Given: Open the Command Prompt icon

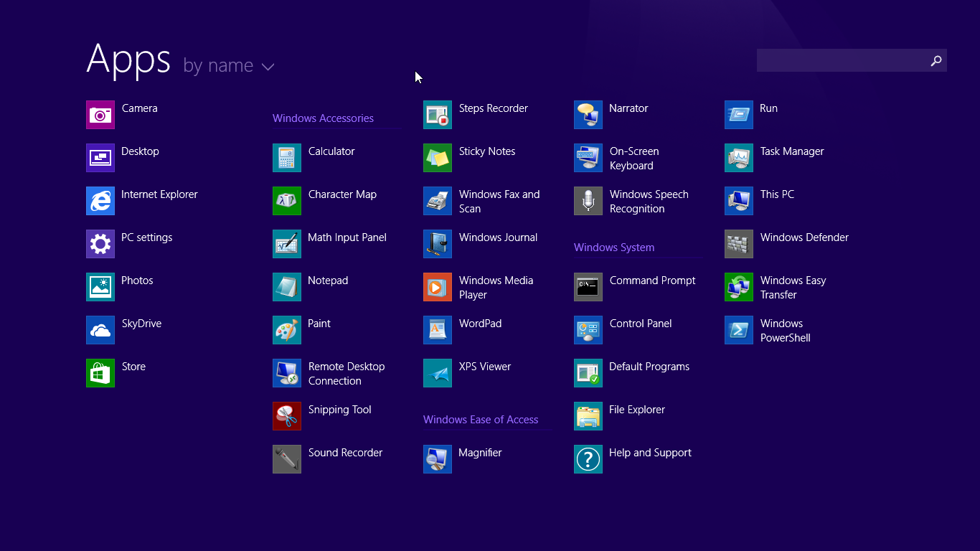Looking at the screenshot, I should [588, 287].
